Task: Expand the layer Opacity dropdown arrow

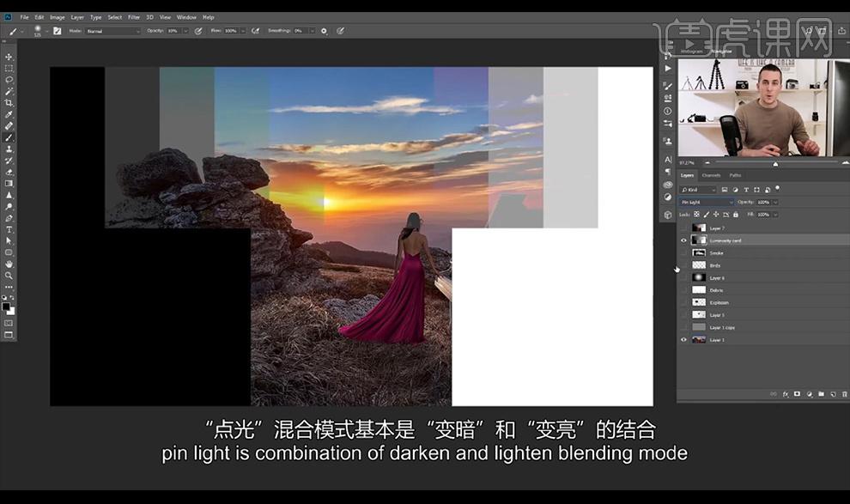Action: (775, 202)
